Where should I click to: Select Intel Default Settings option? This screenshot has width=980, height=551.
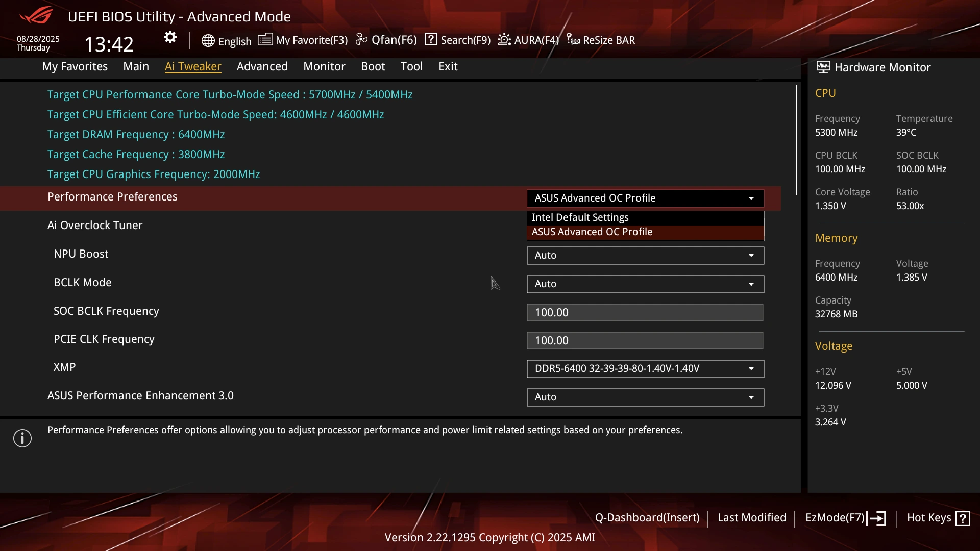click(645, 218)
